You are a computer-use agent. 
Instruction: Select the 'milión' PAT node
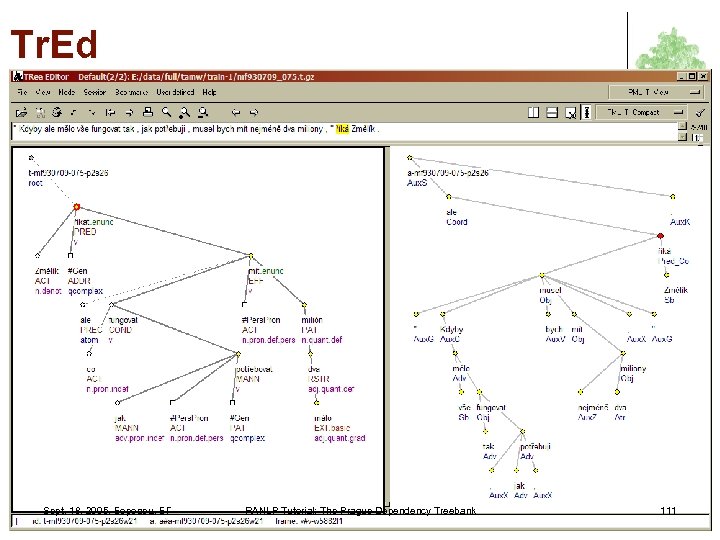[x=304, y=304]
